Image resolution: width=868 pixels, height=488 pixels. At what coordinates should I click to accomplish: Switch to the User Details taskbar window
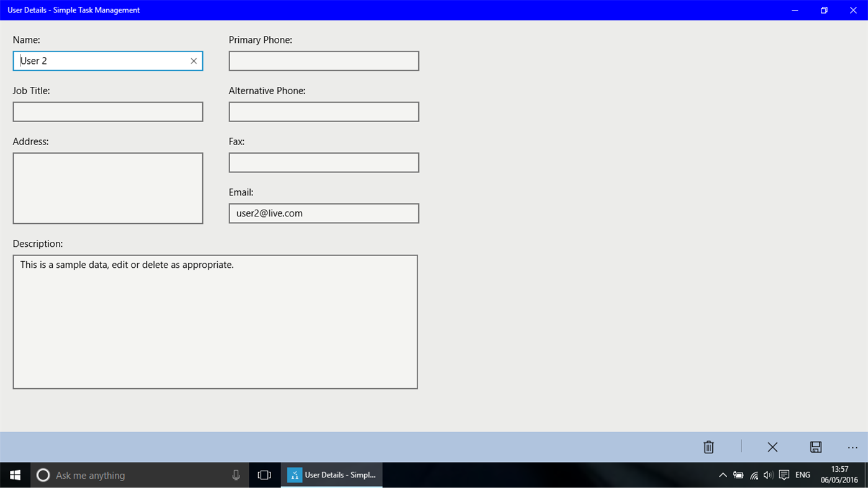331,475
